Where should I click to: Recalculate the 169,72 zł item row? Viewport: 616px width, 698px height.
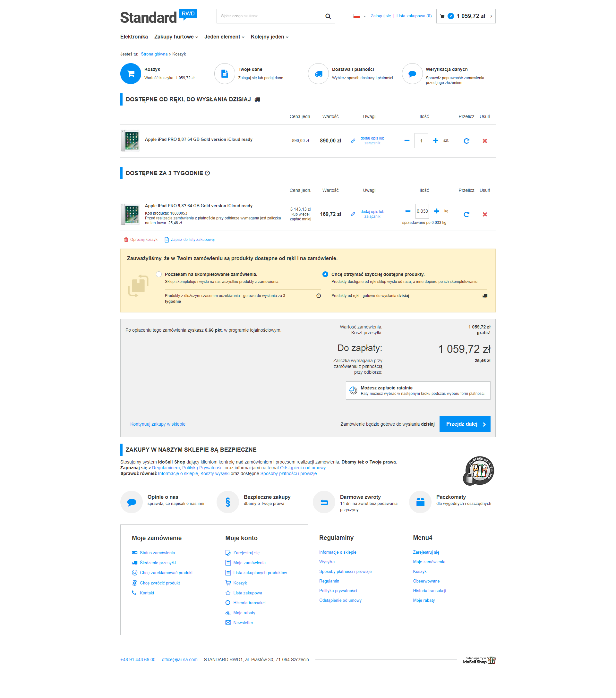(466, 214)
